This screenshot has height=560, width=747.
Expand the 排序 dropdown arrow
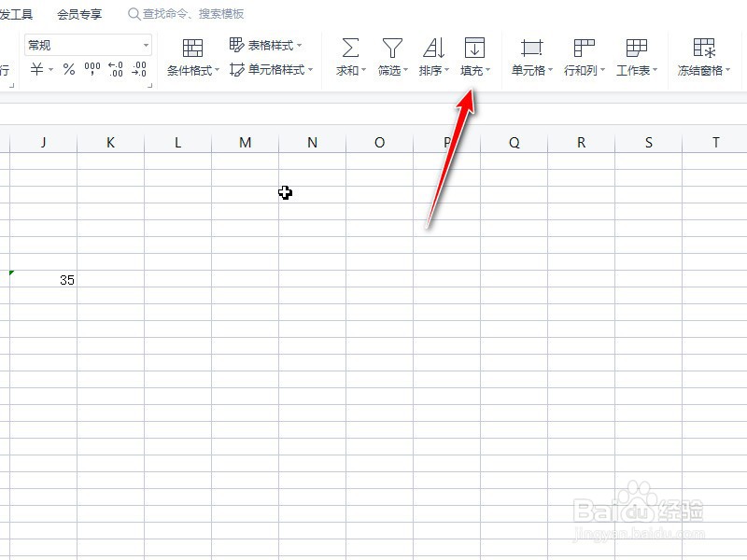point(446,70)
